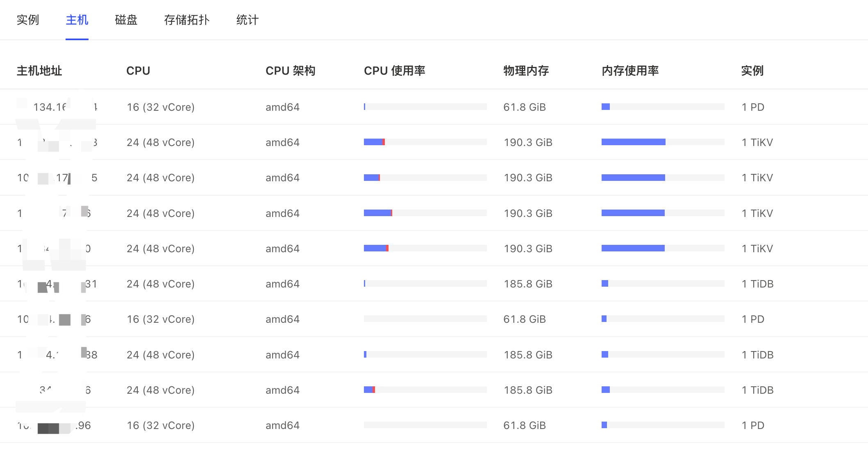This screenshot has height=470, width=868.
Task: Click CPU usage bar of last TiDB row
Action: coord(425,390)
